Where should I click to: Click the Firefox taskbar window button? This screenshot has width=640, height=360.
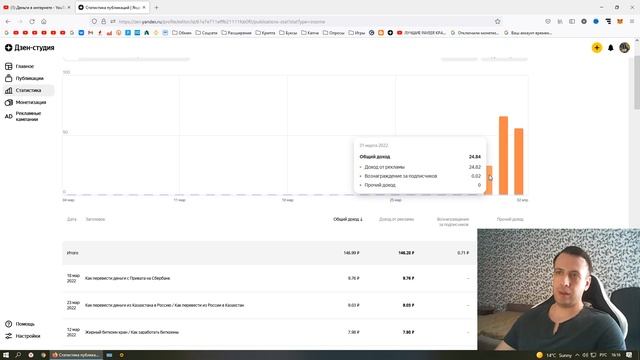76,355
